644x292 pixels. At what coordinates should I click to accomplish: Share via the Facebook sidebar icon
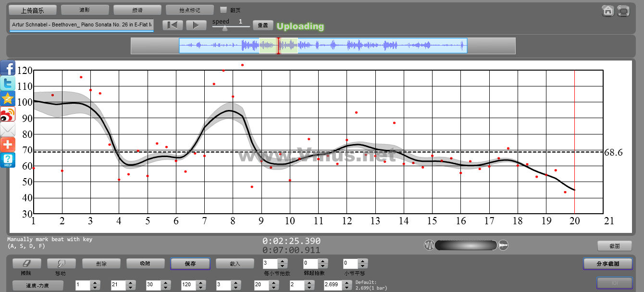8,68
